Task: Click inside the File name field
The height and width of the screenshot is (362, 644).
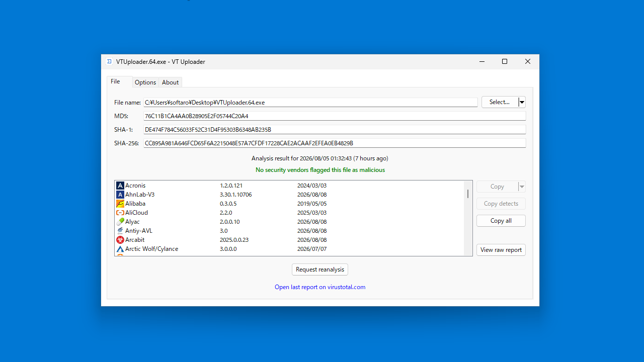Action: 310,102
